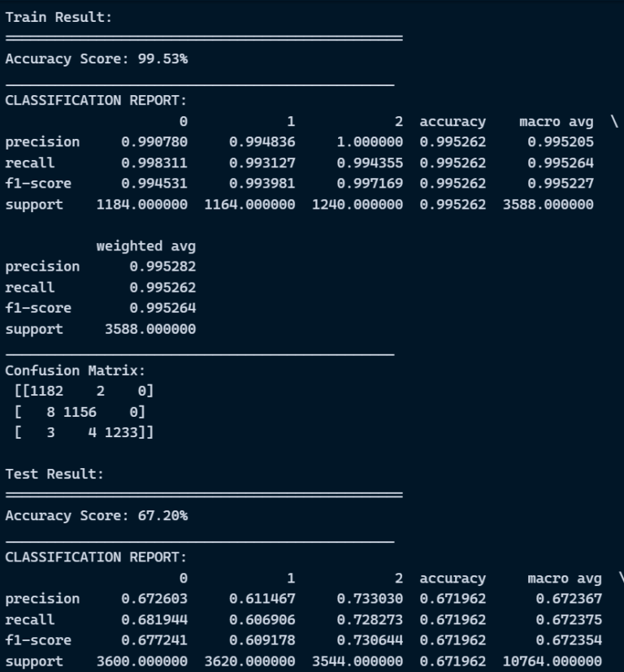The width and height of the screenshot is (624, 672).
Task: Click the train accuracy score 99.53%
Action: pos(162,59)
